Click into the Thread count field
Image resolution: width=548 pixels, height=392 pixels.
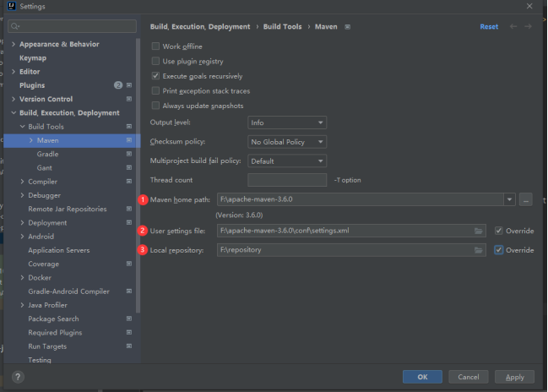pos(287,180)
